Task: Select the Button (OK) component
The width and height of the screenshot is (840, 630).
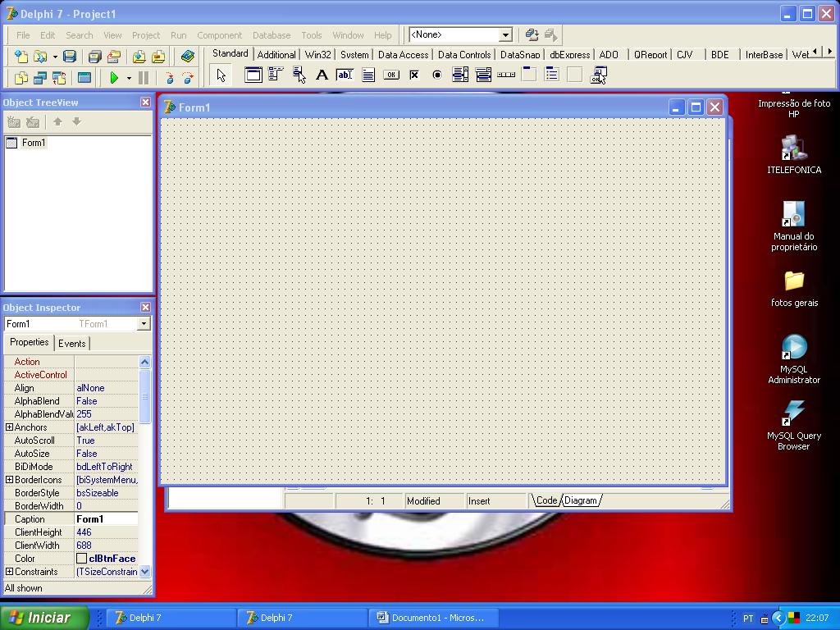Action: coord(391,75)
